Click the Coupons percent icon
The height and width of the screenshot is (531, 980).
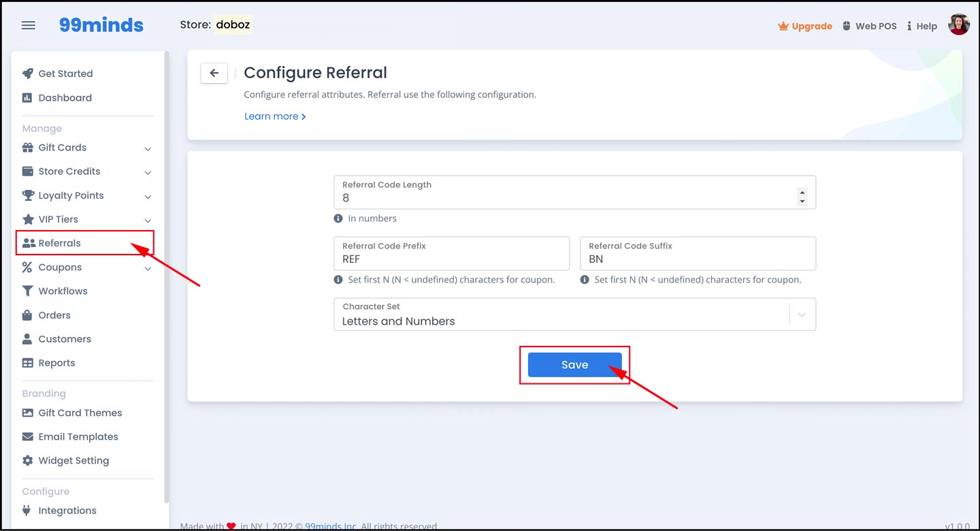coord(27,267)
